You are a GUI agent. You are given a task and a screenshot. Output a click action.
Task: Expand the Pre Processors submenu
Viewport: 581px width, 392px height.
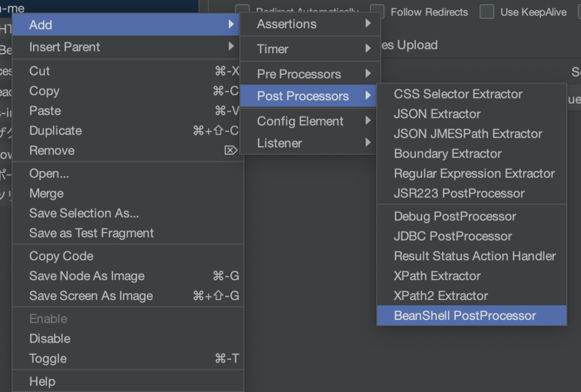pyautogui.click(x=299, y=74)
